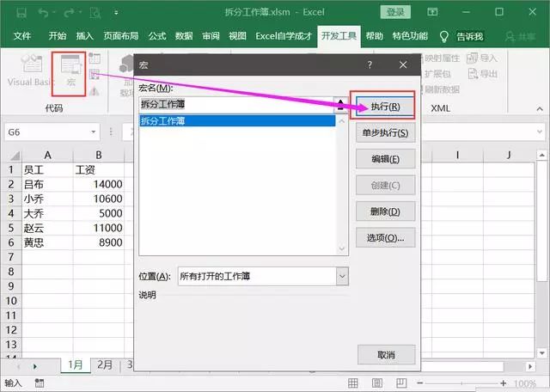Click the 告诉我 lightbulb search
550x392 pixels.
[461, 36]
